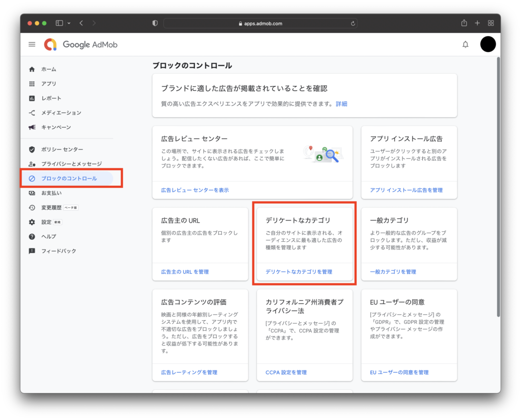
Task: Click the Settings gear icon in sidebar
Action: point(32,222)
